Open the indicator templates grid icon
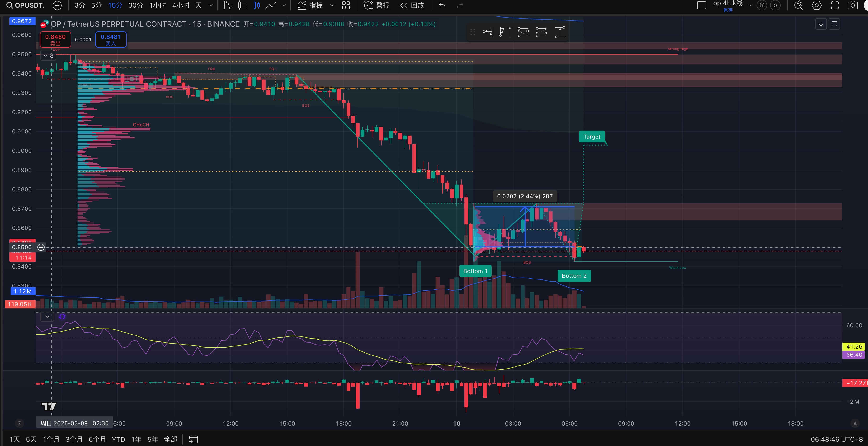 point(346,5)
